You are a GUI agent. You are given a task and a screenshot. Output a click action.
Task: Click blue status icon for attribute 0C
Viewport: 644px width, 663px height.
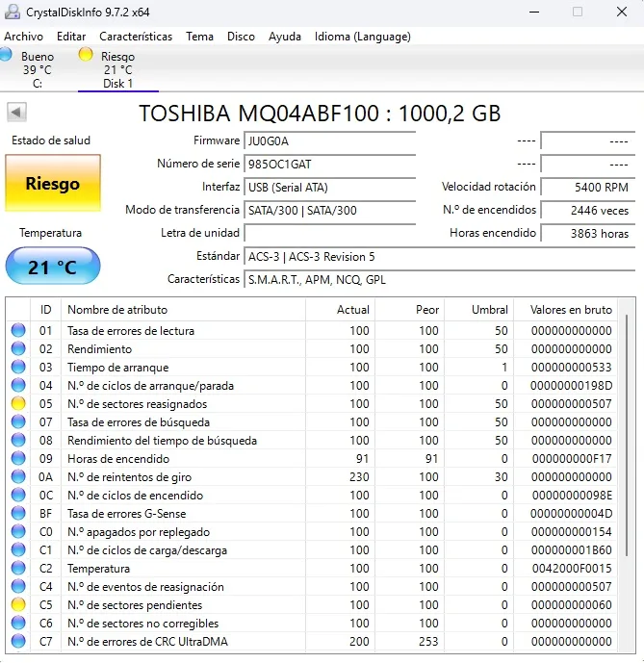click(x=18, y=495)
